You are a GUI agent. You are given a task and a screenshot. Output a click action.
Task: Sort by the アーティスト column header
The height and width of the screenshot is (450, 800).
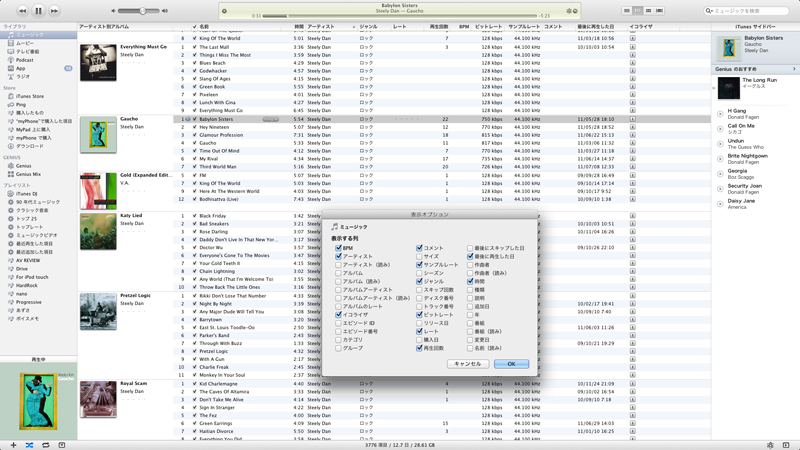(321, 27)
